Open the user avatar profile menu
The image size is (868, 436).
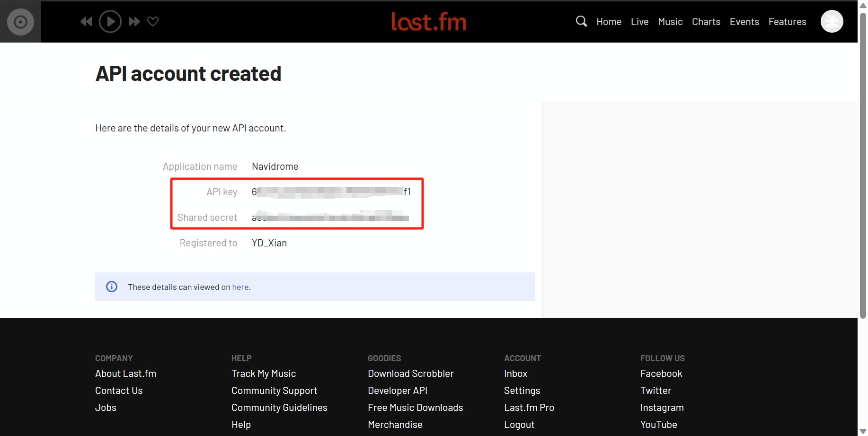pos(832,21)
